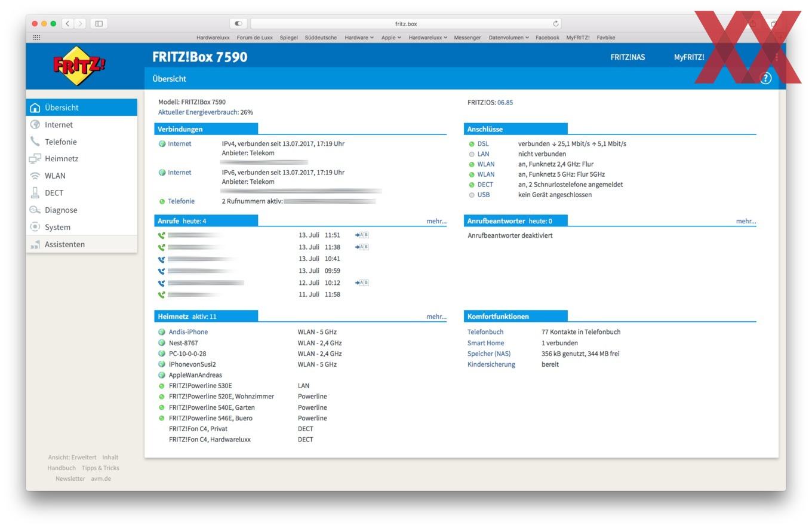Click Safari back navigation arrow
This screenshot has height=528, width=812.
(67, 23)
